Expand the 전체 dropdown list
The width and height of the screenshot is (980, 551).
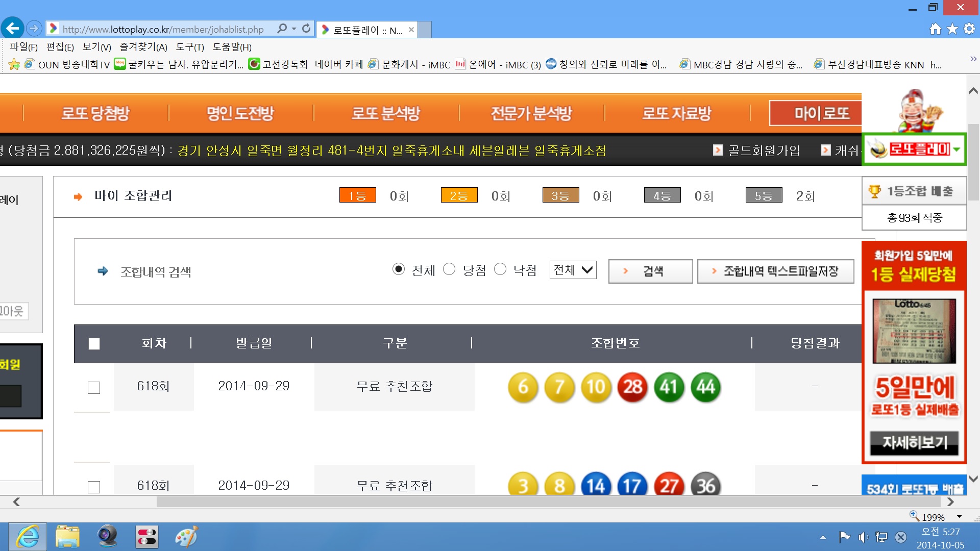click(x=573, y=270)
